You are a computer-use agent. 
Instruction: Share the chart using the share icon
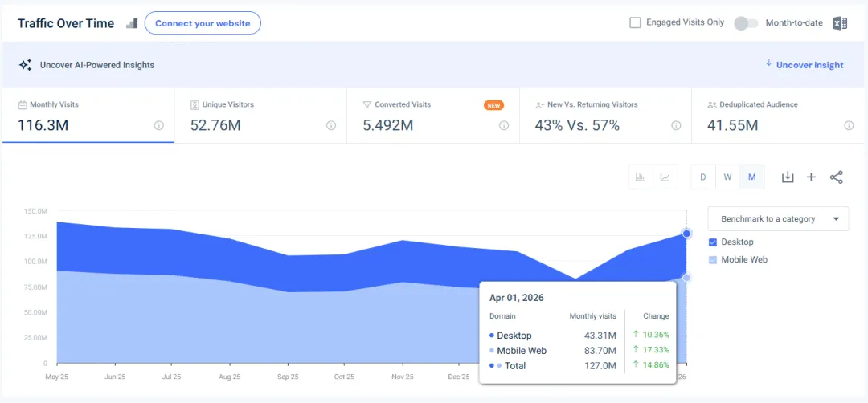pyautogui.click(x=836, y=177)
